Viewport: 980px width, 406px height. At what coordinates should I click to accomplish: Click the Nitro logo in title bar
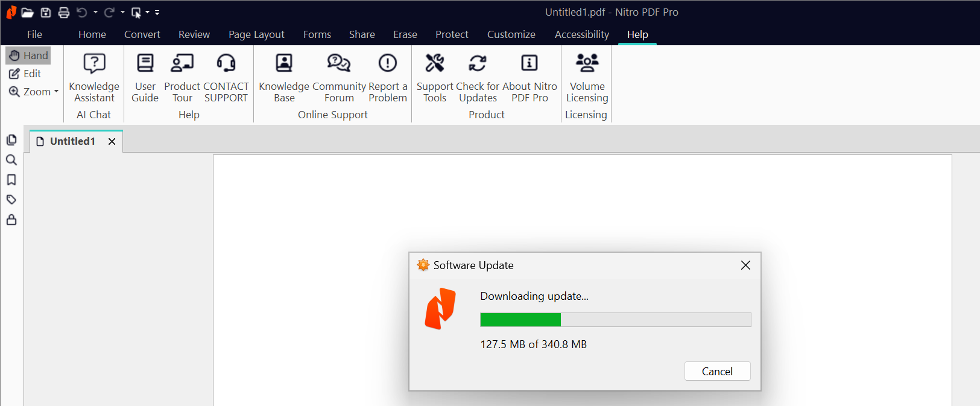(11, 12)
